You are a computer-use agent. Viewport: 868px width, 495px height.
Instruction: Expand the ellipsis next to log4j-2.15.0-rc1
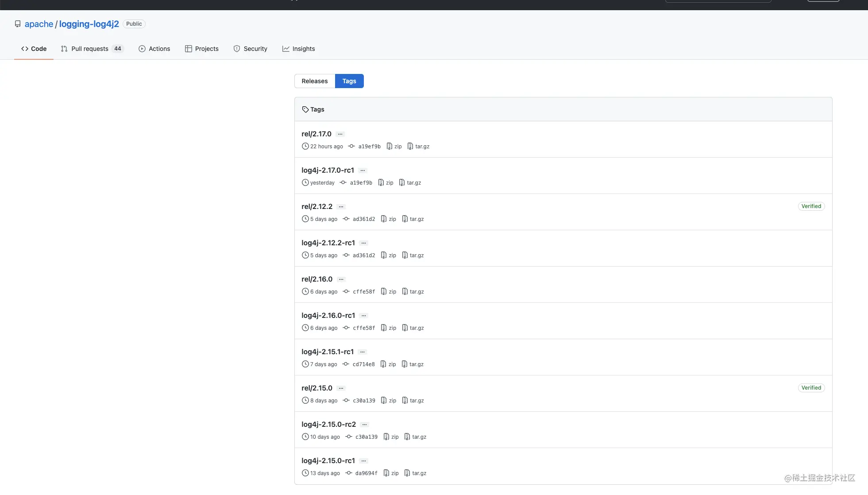click(x=364, y=461)
